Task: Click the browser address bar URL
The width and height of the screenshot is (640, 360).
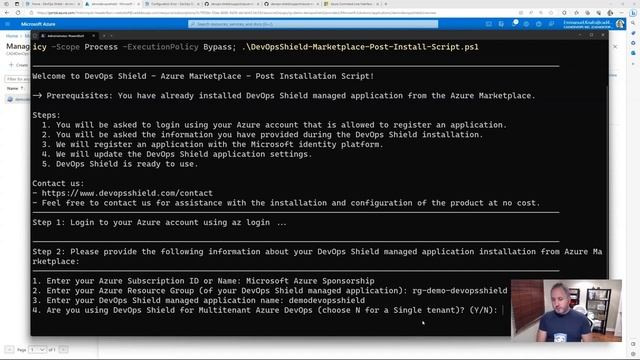Action: click(x=237, y=13)
